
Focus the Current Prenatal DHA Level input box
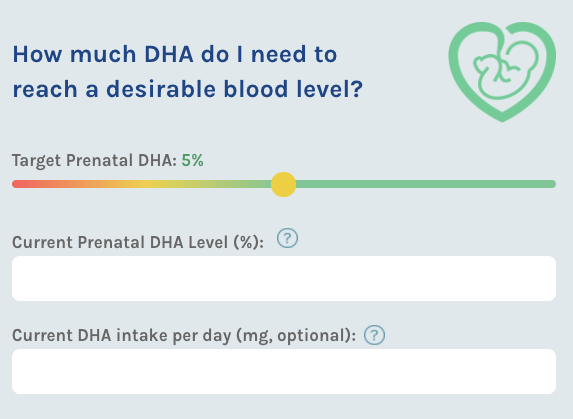[x=284, y=278]
